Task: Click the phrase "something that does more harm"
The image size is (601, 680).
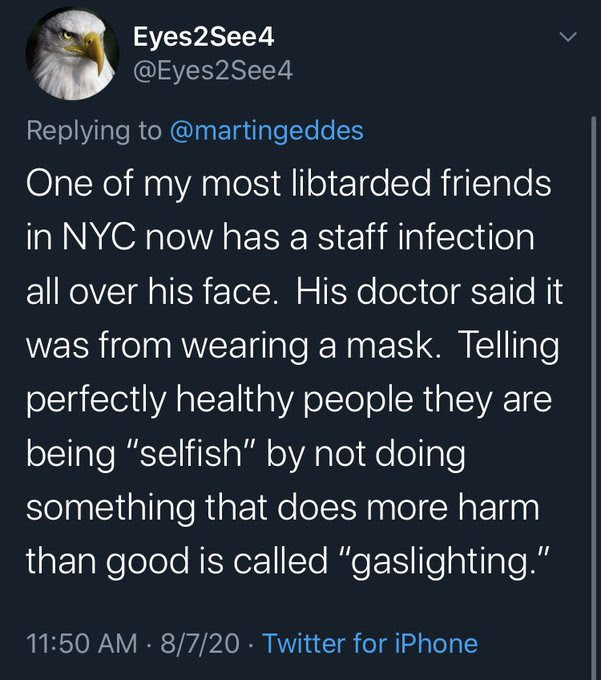Action: (x=283, y=508)
